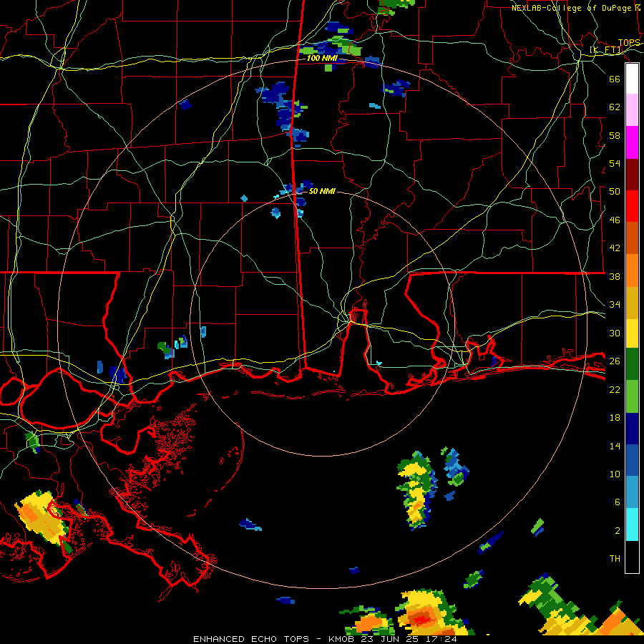Click the magenta legend swatch
644x644 pixels.
tap(632, 142)
